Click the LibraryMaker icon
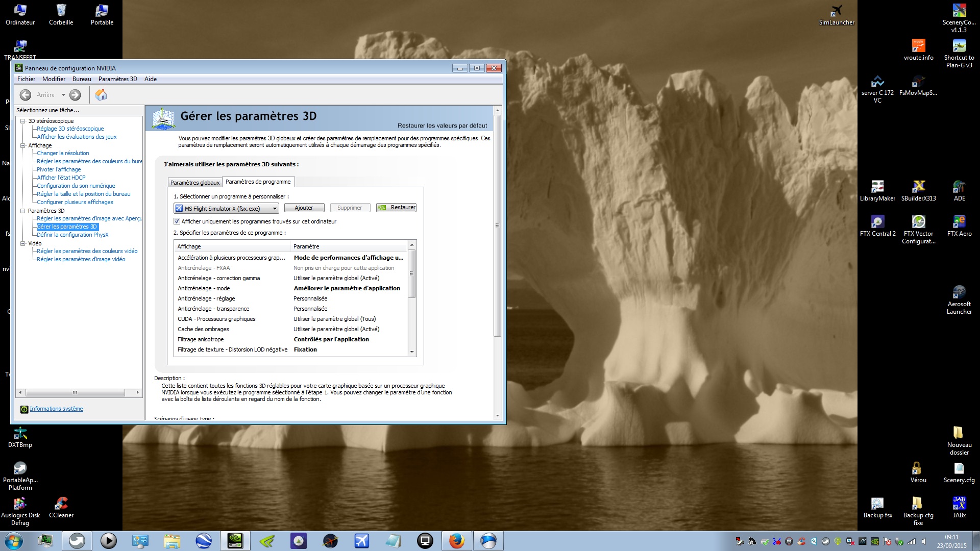Viewport: 980px width, 551px height. (877, 187)
